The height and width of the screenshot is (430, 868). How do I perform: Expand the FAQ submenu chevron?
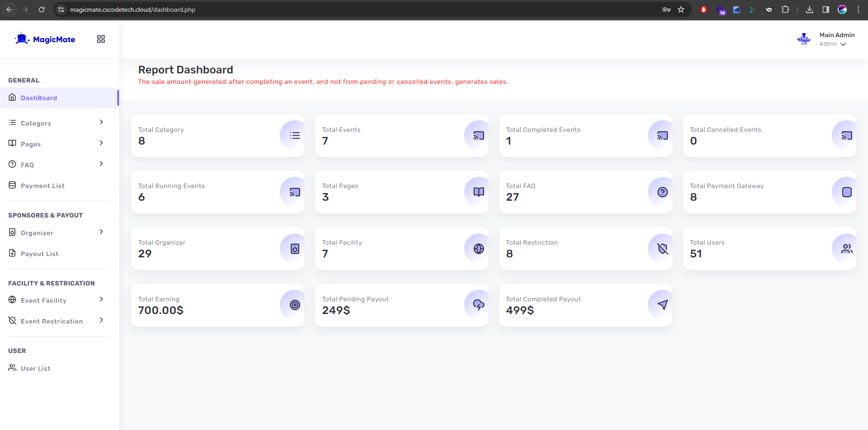[x=101, y=164]
